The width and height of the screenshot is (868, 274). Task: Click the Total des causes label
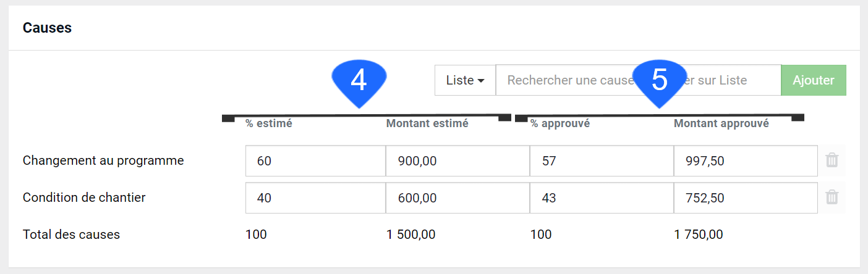[x=71, y=235]
